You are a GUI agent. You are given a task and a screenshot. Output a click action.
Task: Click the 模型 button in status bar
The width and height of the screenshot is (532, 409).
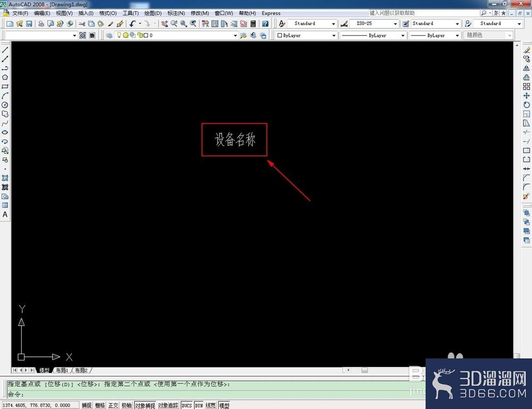(224, 405)
